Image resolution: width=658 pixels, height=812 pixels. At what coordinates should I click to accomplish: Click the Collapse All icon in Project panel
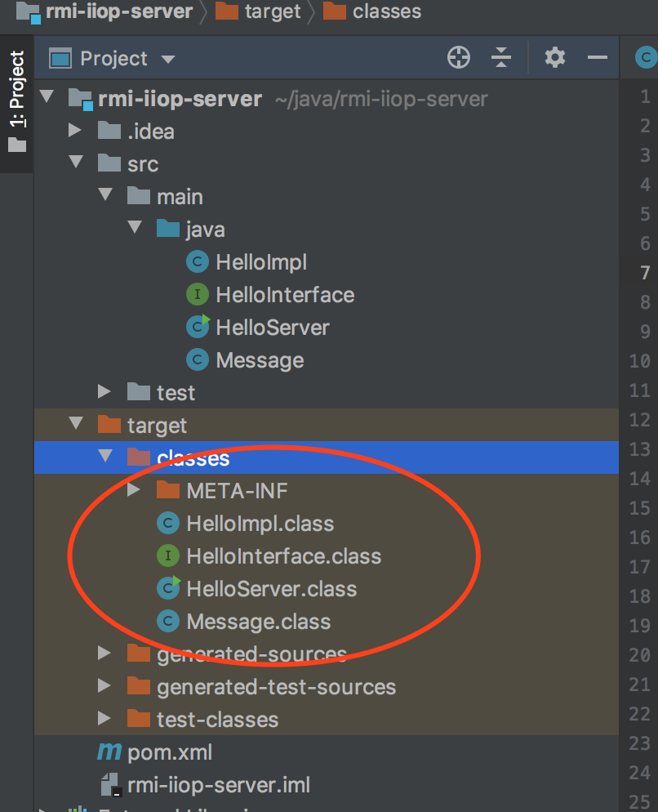pyautogui.click(x=500, y=57)
